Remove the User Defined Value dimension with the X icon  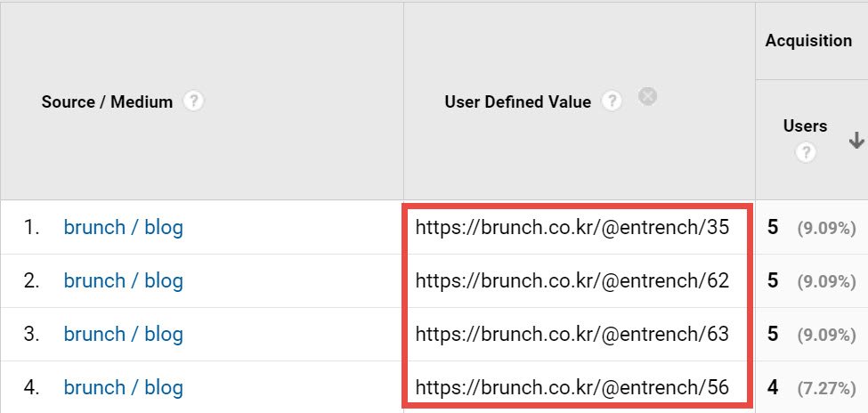coord(648,96)
